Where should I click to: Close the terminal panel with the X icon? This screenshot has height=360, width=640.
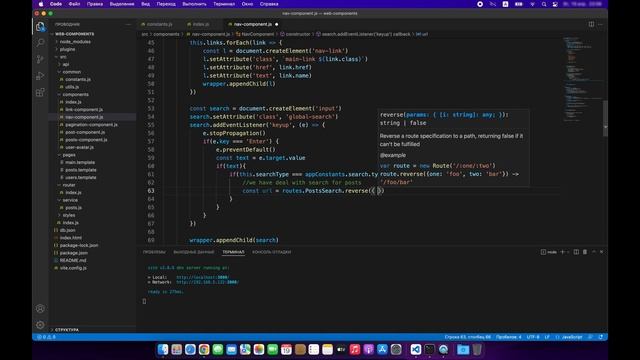[x=601, y=252]
